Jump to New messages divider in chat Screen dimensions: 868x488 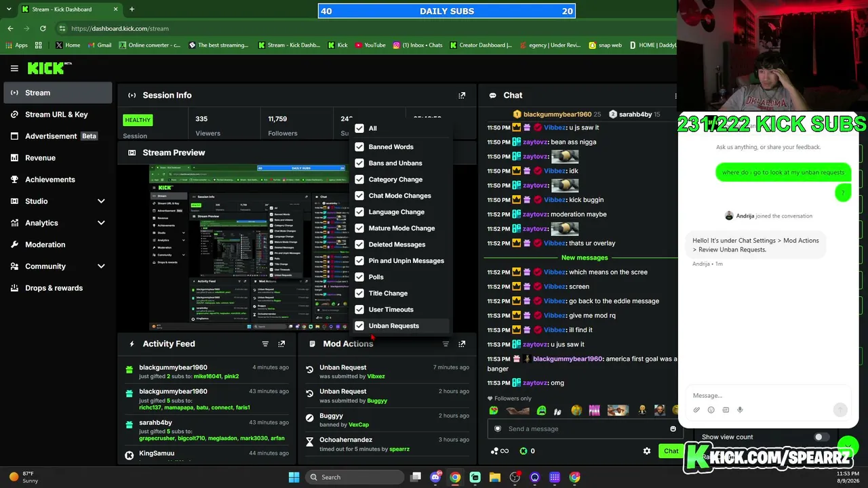click(x=585, y=258)
